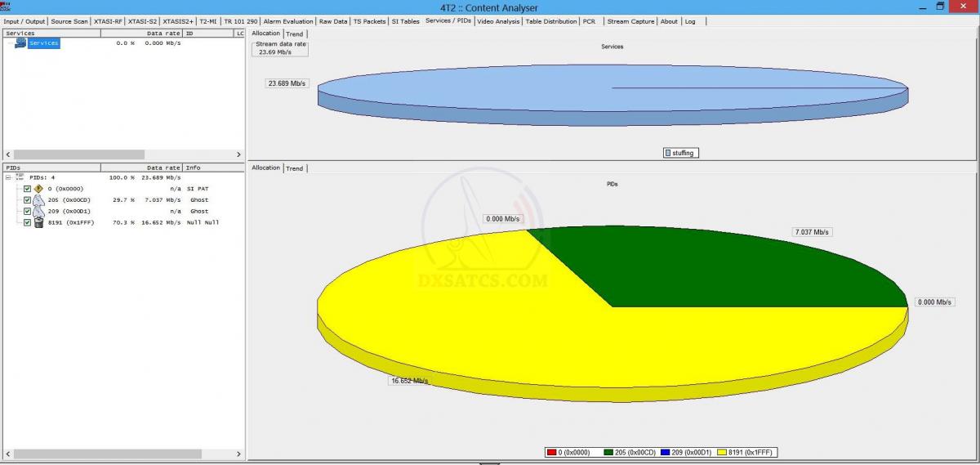Click the PAT icon for PID 0
This screenshot has height=465, width=980.
click(x=38, y=189)
